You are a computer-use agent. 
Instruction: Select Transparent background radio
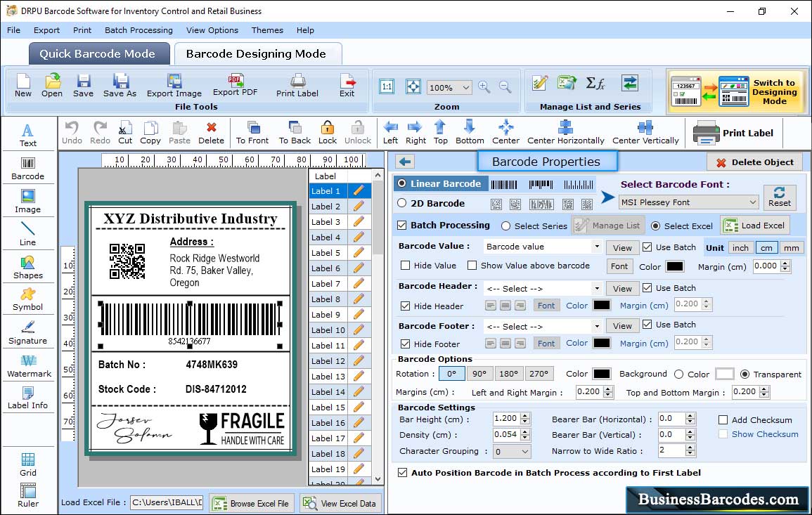click(x=745, y=374)
